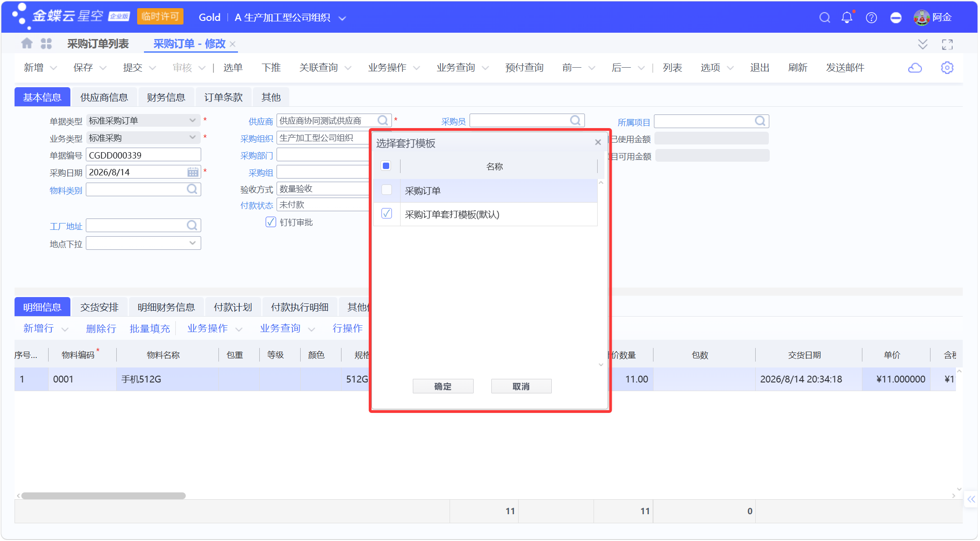Viewport: 980px width, 541px height.
Task: Switch to the 订单条款 tab
Action: pyautogui.click(x=223, y=97)
